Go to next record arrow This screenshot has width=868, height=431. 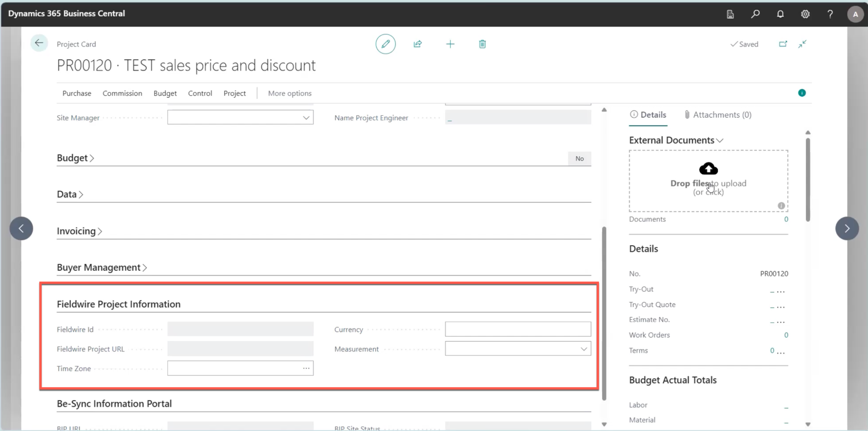point(846,229)
